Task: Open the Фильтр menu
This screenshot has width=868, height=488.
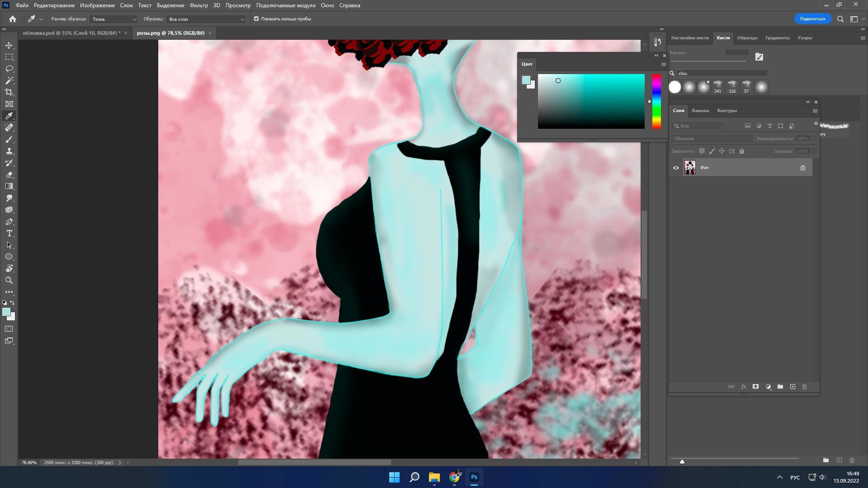Action: pos(198,5)
